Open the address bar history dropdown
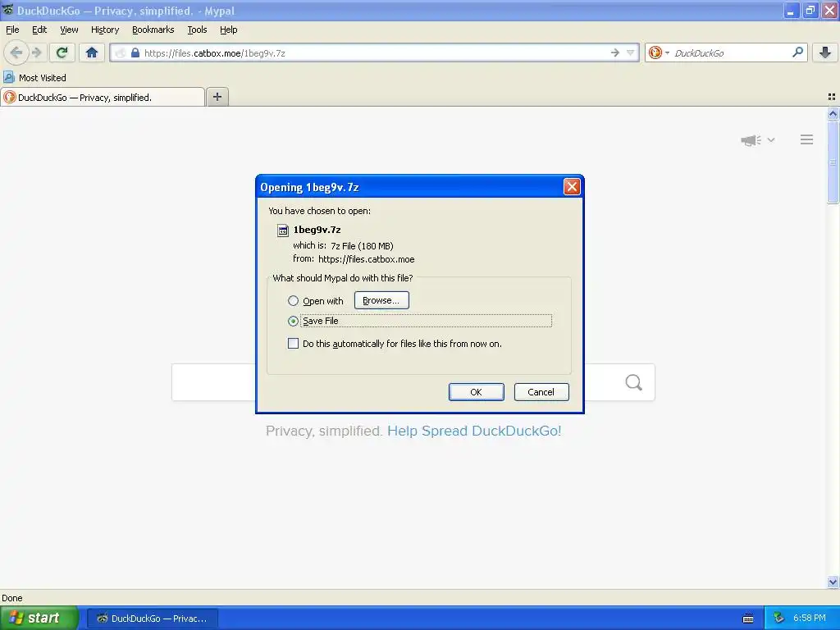This screenshot has height=630, width=840. tap(631, 52)
